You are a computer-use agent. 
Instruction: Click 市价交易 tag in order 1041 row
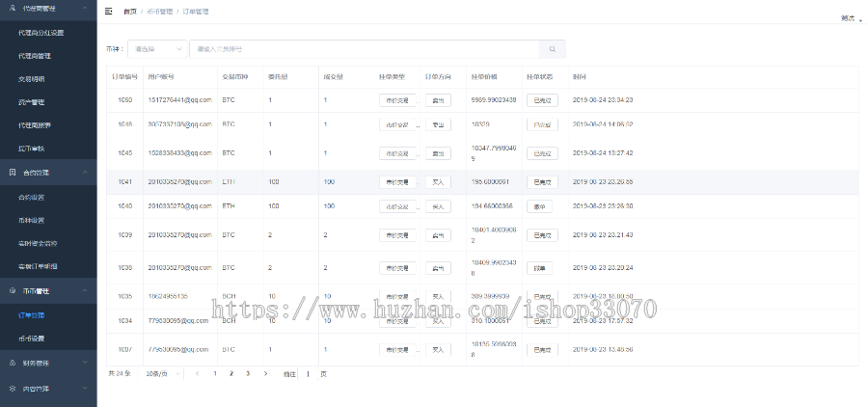coord(397,182)
